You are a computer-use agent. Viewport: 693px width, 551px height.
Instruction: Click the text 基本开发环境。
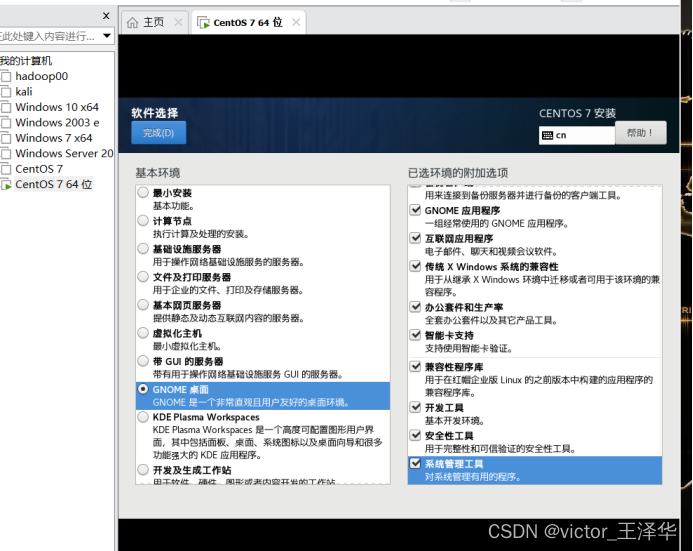(455, 421)
